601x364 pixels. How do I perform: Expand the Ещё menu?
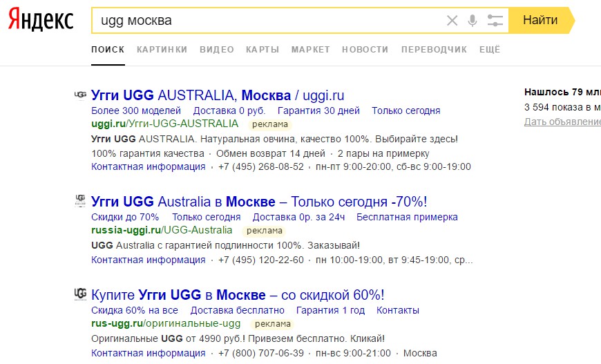coord(490,50)
